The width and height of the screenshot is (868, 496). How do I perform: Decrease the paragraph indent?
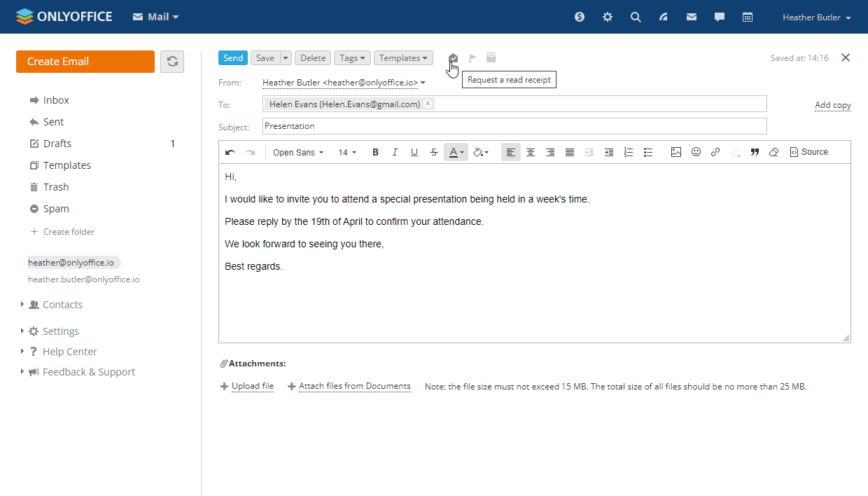(589, 152)
